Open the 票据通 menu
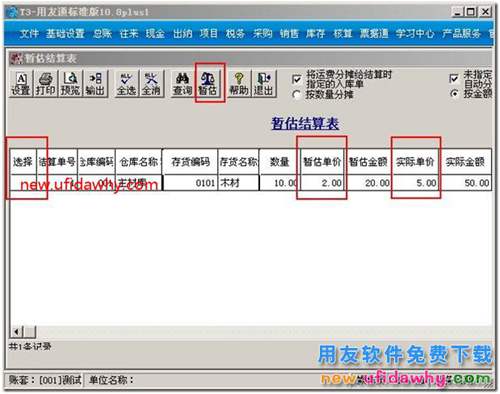Image resolution: width=500 pixels, height=394 pixels. click(x=374, y=33)
